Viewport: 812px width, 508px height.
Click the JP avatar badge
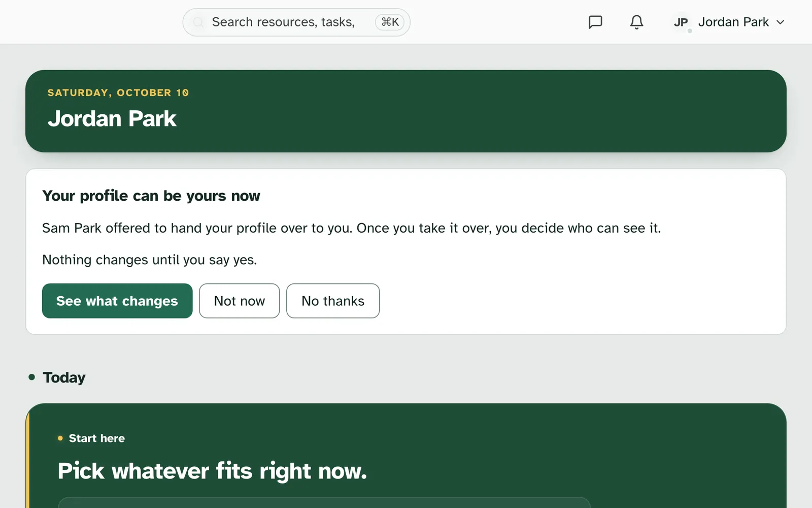click(x=681, y=22)
